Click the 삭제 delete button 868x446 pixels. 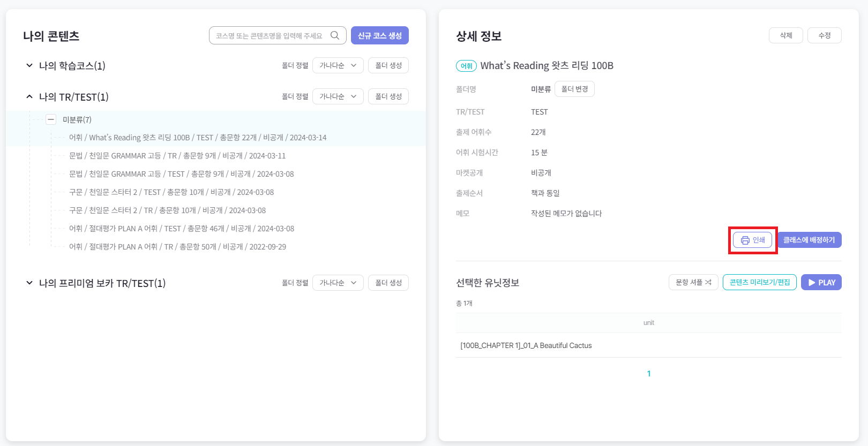click(785, 35)
